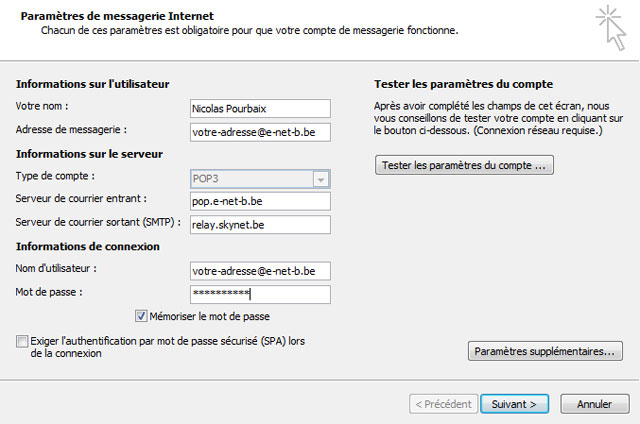
Task: Click the Informations sur le serveur heading
Action: (90, 154)
